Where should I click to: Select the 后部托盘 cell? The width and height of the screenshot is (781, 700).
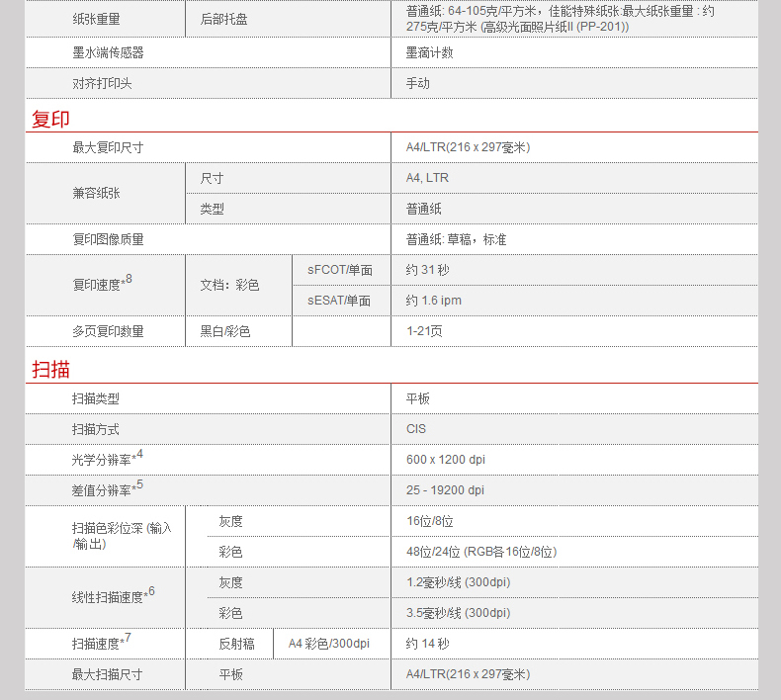coord(224,19)
